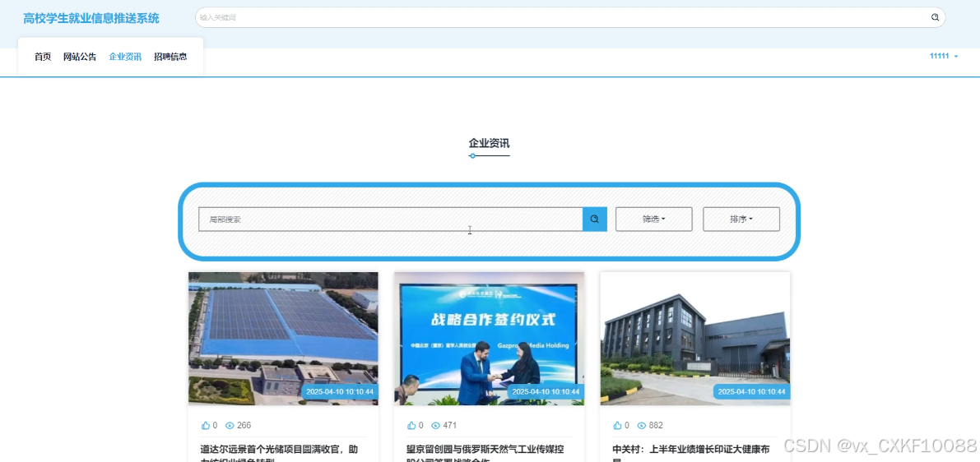Expand the 11111 user account menu
This screenshot has height=462, width=980.
944,56
